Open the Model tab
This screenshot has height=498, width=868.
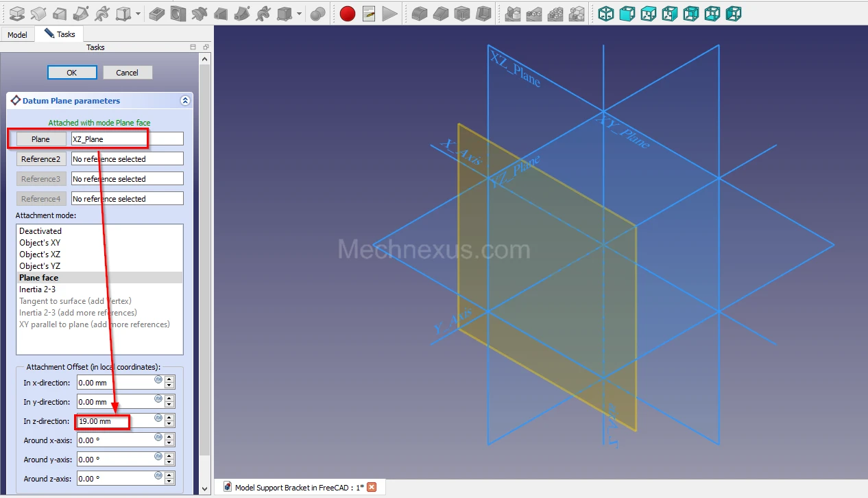pos(17,34)
